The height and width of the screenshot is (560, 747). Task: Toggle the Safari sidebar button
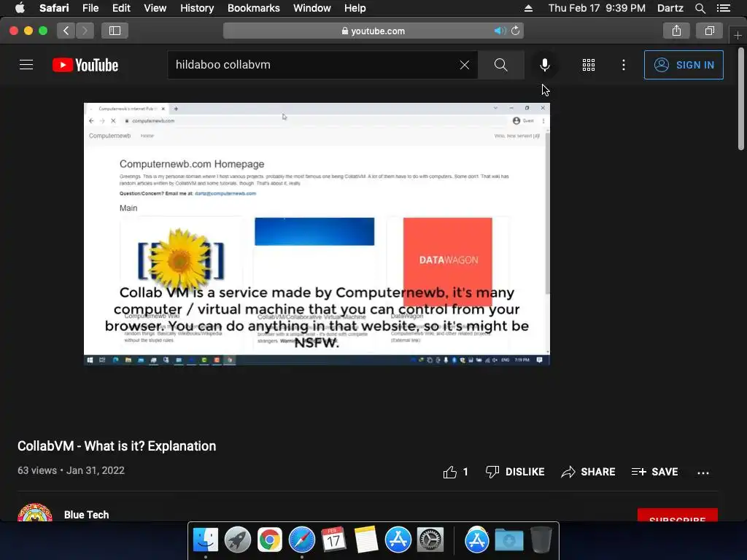(115, 31)
